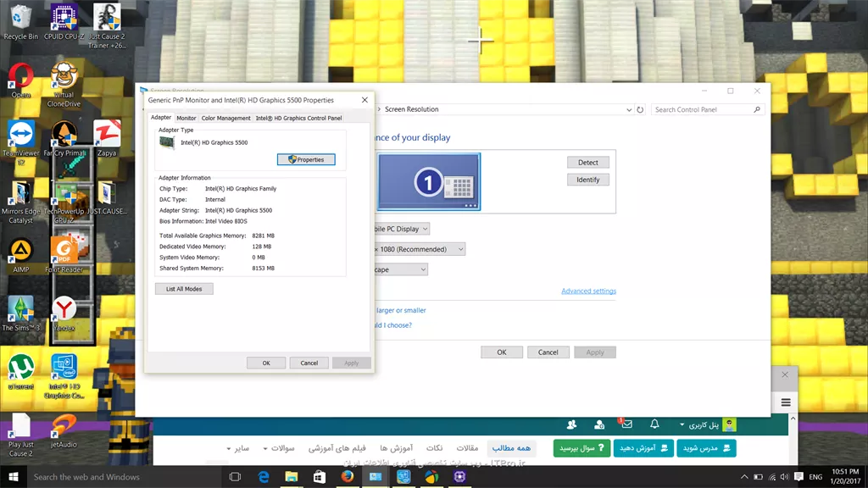Launch Firefox from the taskbar
Viewport: 868px width, 488px height.
click(347, 476)
